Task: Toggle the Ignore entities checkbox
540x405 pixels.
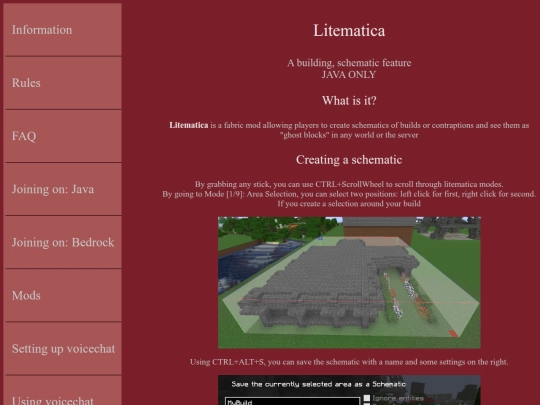Action: [x=367, y=398]
